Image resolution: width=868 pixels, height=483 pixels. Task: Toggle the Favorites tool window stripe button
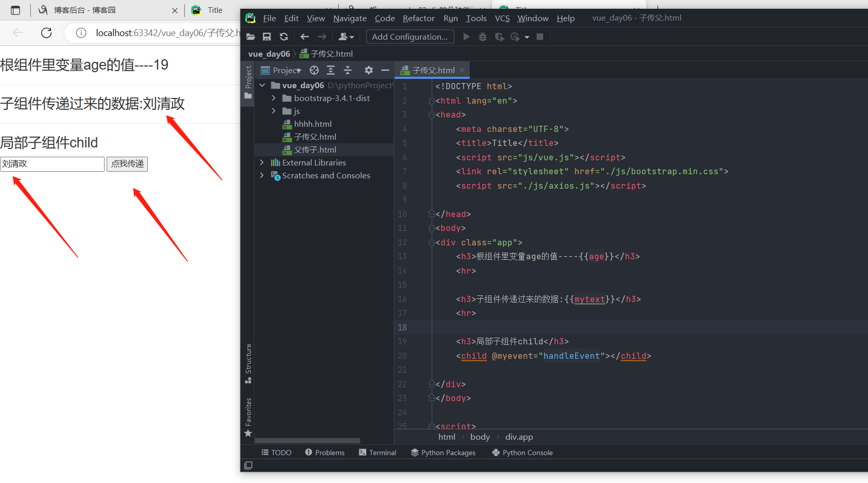(x=248, y=418)
